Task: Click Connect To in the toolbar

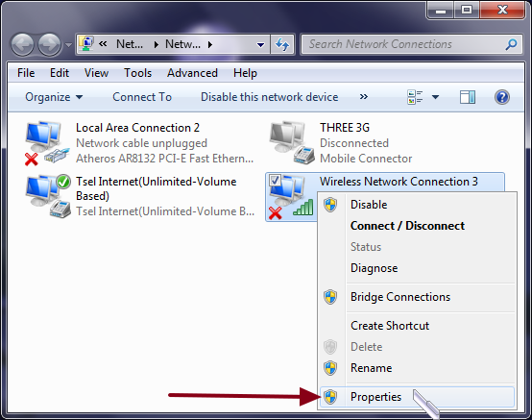Action: tap(142, 97)
